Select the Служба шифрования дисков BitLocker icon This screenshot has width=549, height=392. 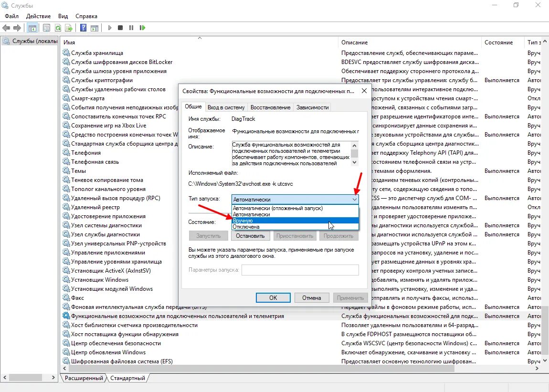coord(66,62)
